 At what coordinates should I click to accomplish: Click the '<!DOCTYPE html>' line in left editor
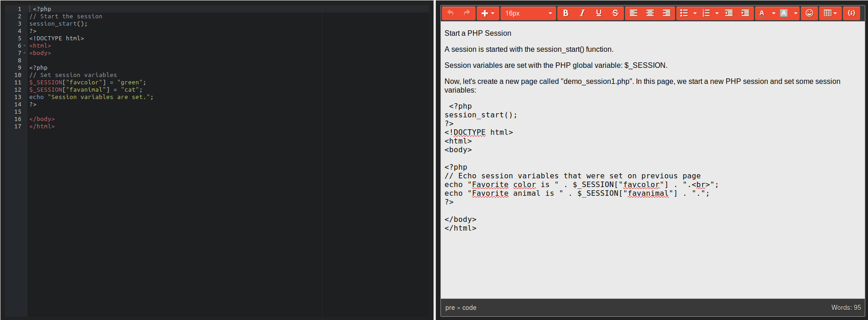pyautogui.click(x=57, y=39)
